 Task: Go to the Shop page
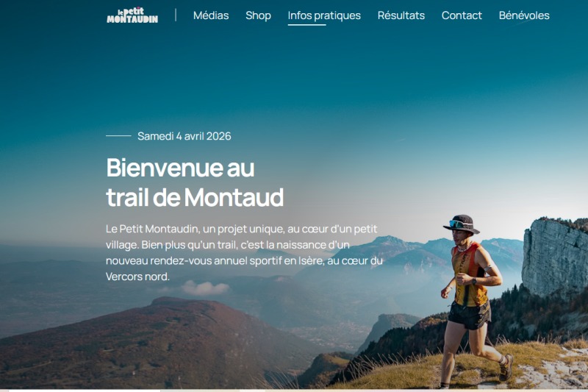258,15
